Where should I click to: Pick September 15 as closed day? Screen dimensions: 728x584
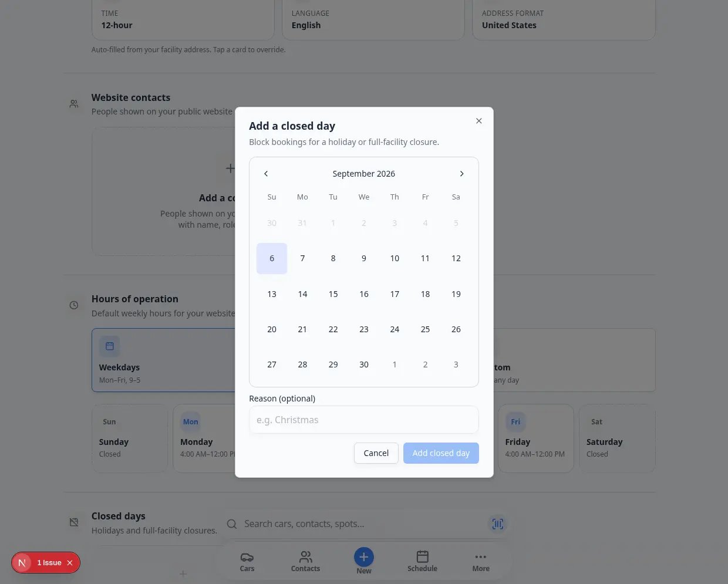click(333, 294)
